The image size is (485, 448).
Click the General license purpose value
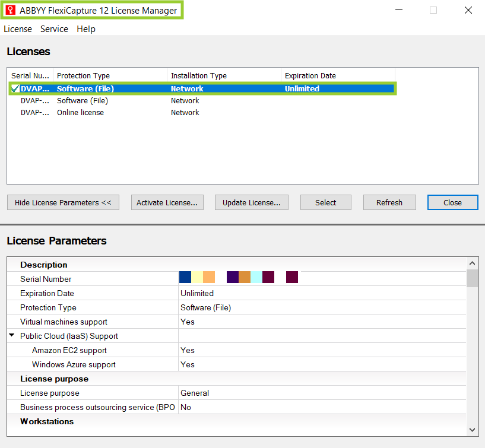pyautogui.click(x=195, y=393)
